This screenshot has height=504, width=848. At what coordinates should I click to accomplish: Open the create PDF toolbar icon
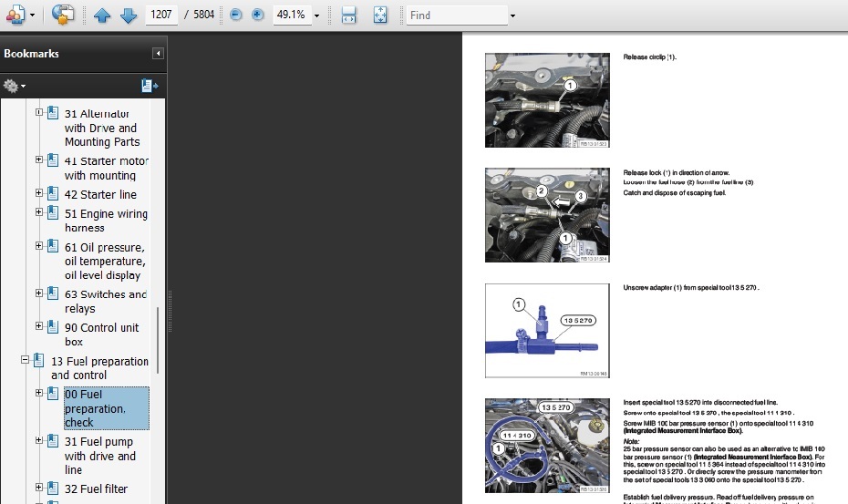point(16,15)
